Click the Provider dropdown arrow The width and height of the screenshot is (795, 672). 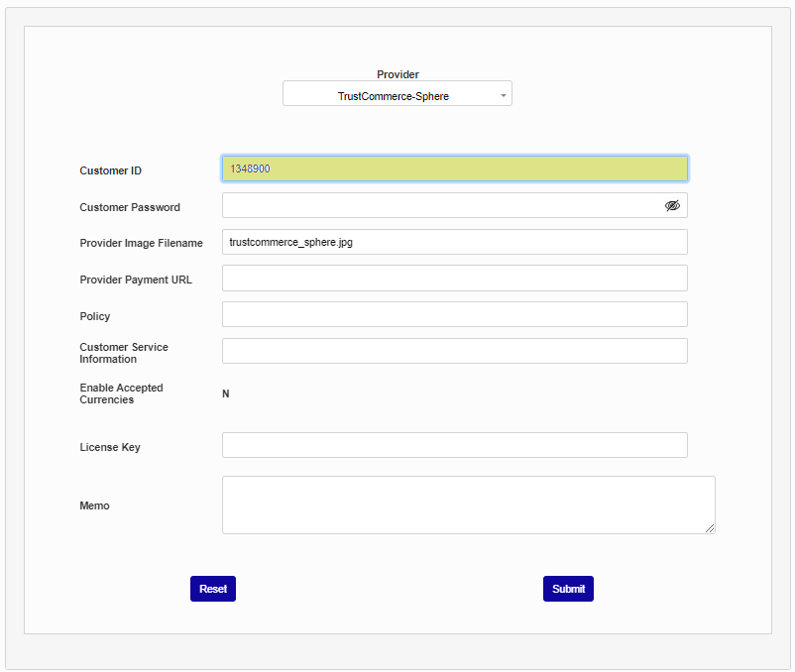tap(503, 95)
